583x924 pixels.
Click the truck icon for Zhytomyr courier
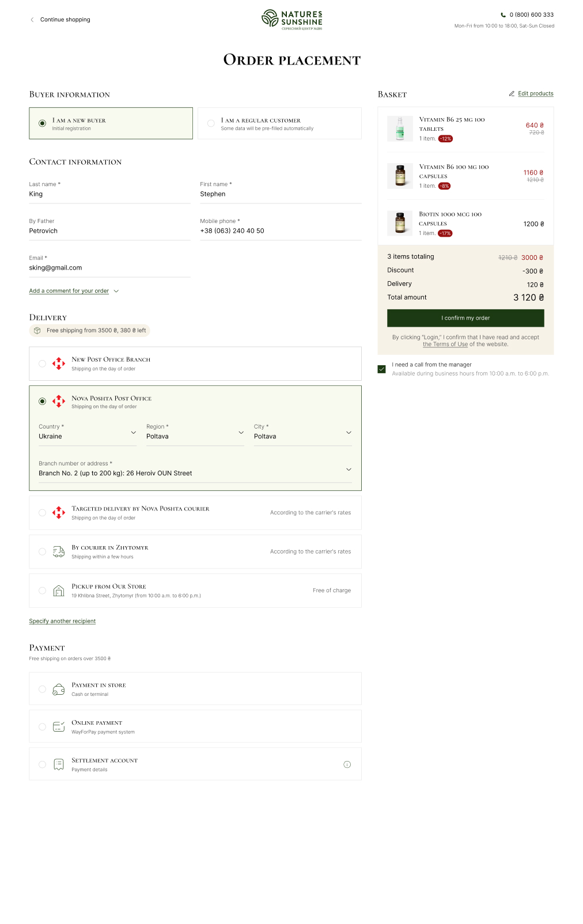59,552
